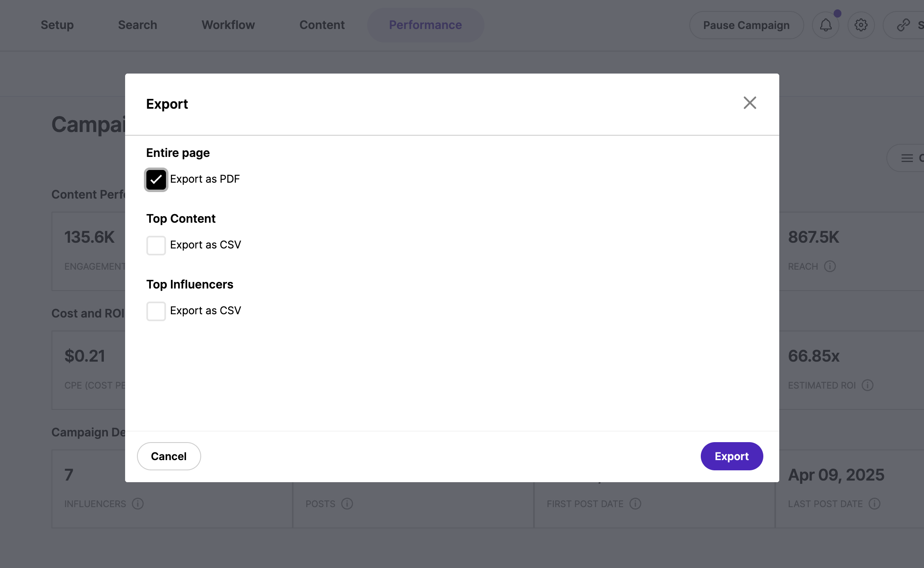Show info for Posts metric
Screen dimensions: 924x568
(x=347, y=504)
